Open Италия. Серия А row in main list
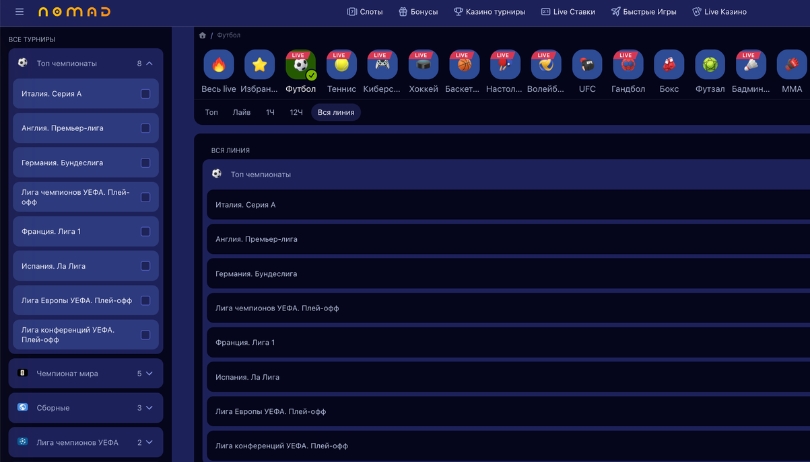 coord(508,205)
